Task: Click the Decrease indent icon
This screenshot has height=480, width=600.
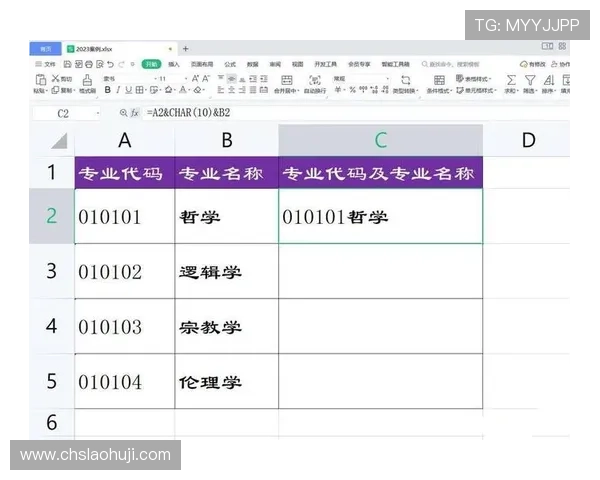Action: 253,79
